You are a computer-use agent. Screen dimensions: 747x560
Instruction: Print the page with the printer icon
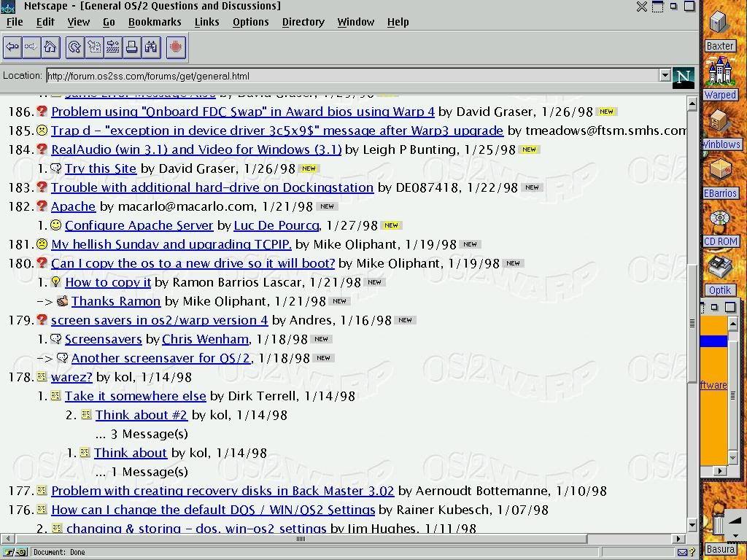pyautogui.click(x=132, y=47)
